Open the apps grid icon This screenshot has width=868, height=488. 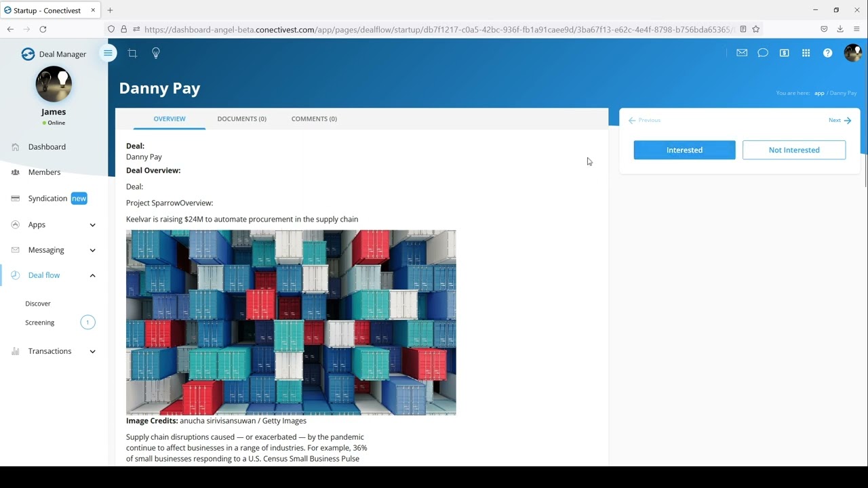pos(806,53)
